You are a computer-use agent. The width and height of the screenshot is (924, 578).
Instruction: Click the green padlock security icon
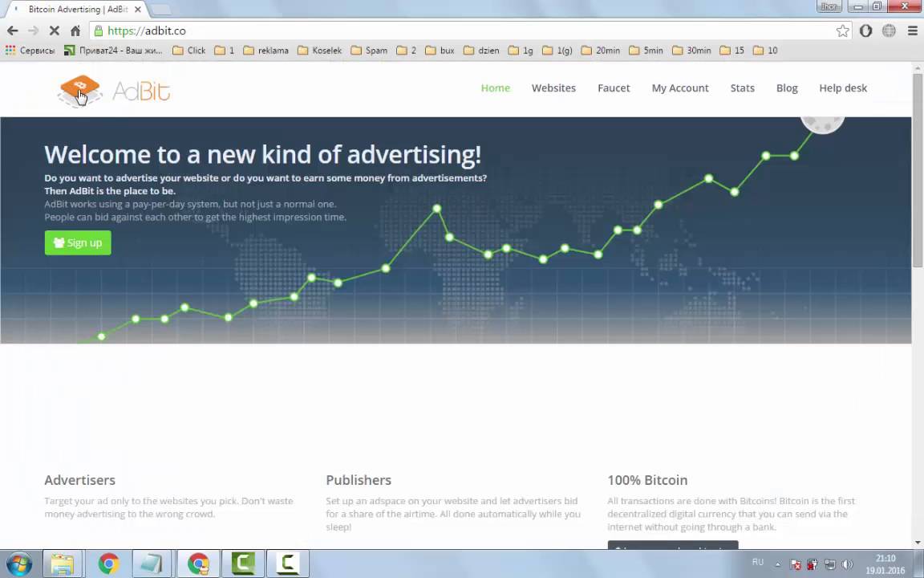click(x=99, y=31)
